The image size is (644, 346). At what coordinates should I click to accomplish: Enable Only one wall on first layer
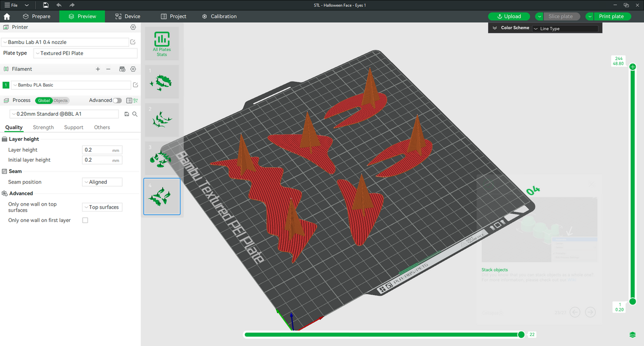point(85,220)
